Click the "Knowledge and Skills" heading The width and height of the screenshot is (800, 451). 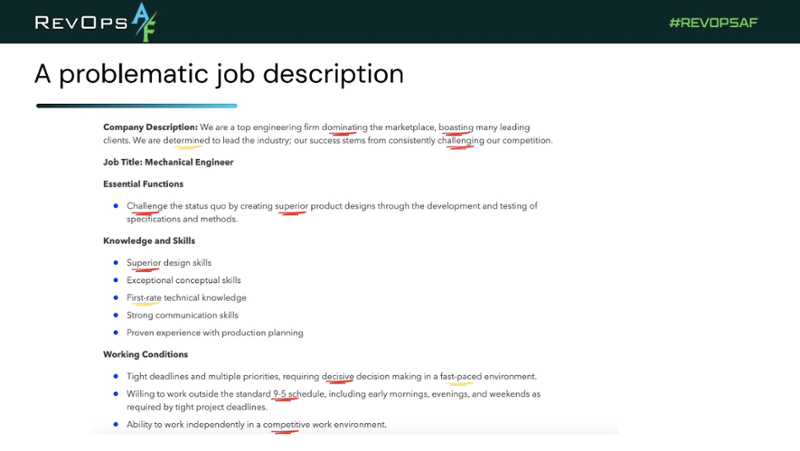(149, 241)
